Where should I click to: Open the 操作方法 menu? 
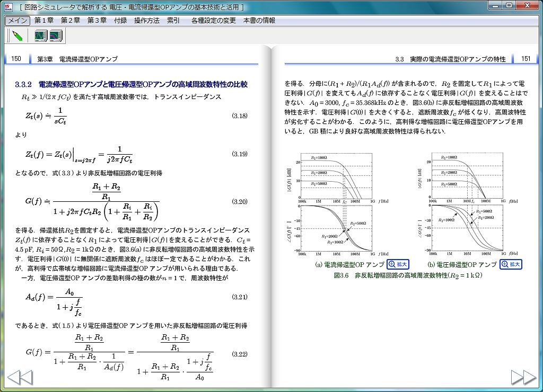(147, 21)
